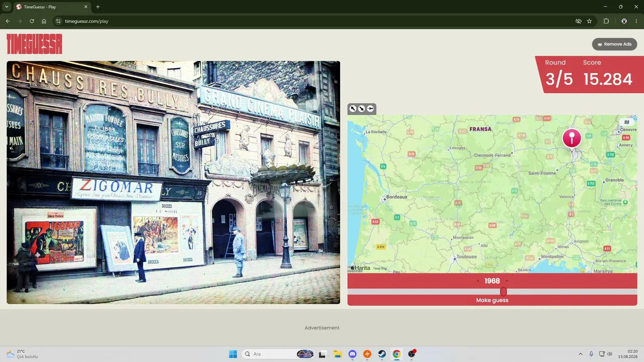The width and height of the screenshot is (644, 362).
Task: Open File Explorer from the taskbar
Action: click(338, 354)
